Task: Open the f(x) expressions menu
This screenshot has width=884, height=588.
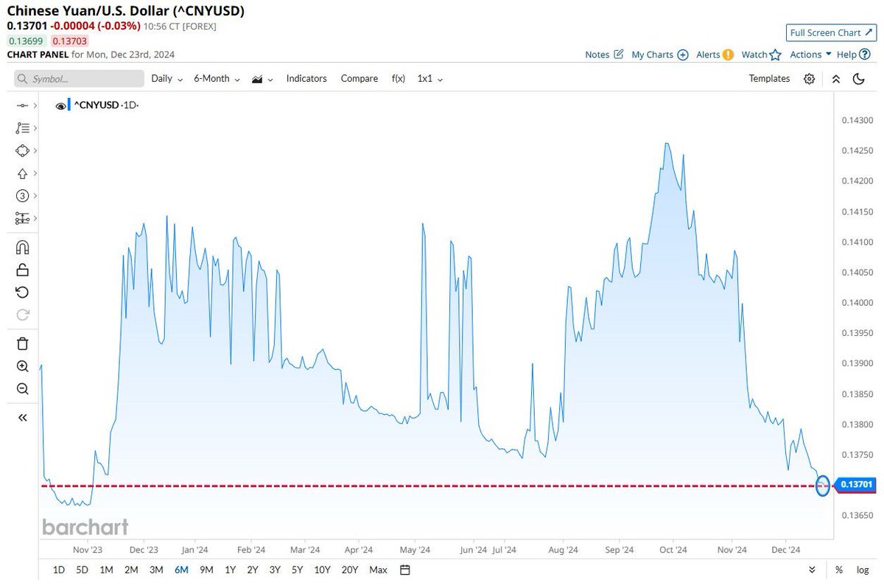Action: coord(399,79)
